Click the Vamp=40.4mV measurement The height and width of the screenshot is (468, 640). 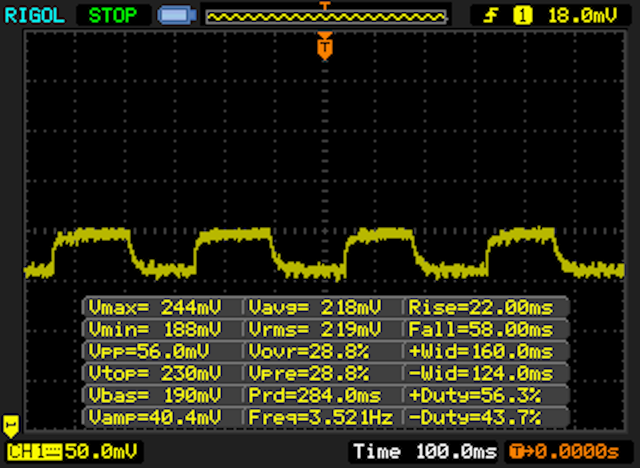pos(155,417)
